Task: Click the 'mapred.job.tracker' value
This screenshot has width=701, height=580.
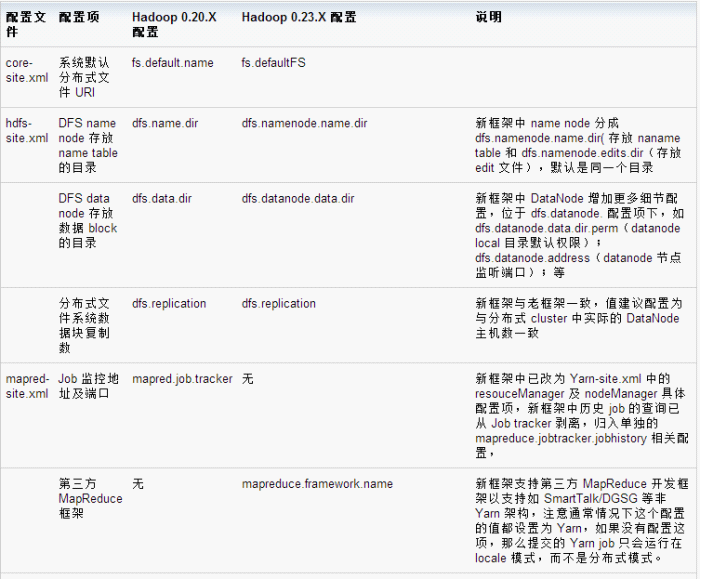Action: [x=182, y=379]
